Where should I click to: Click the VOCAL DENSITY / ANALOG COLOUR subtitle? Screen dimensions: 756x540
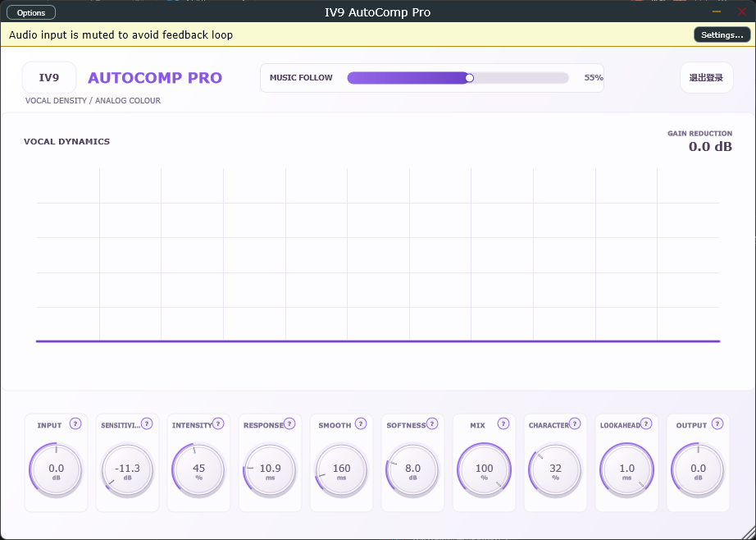point(93,100)
